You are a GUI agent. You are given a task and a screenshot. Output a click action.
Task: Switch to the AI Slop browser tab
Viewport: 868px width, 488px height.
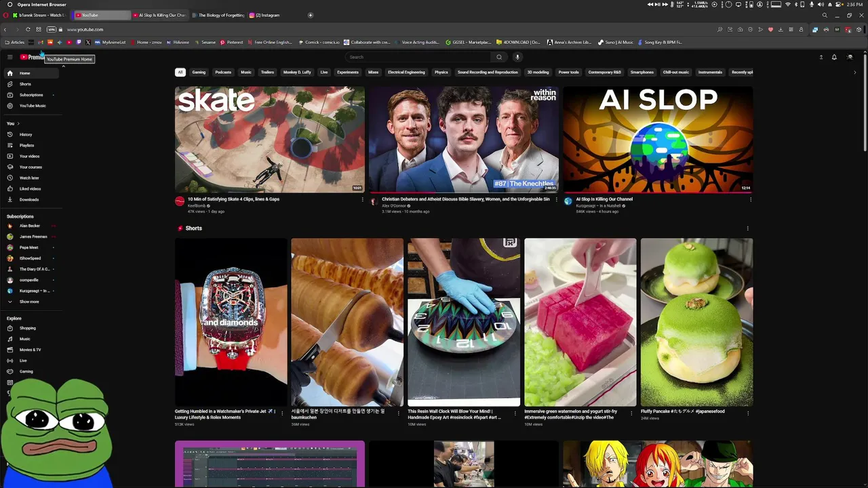click(159, 15)
